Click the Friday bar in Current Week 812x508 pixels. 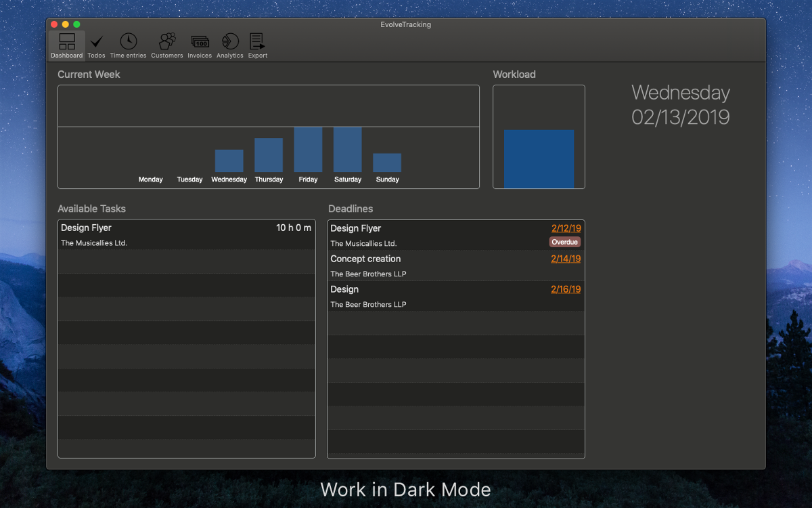click(x=308, y=150)
